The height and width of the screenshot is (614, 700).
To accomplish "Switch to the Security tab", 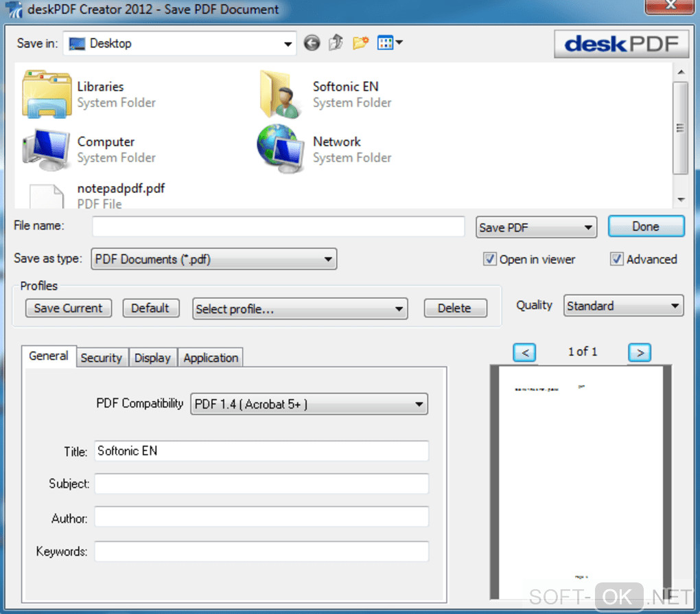I will (x=102, y=358).
